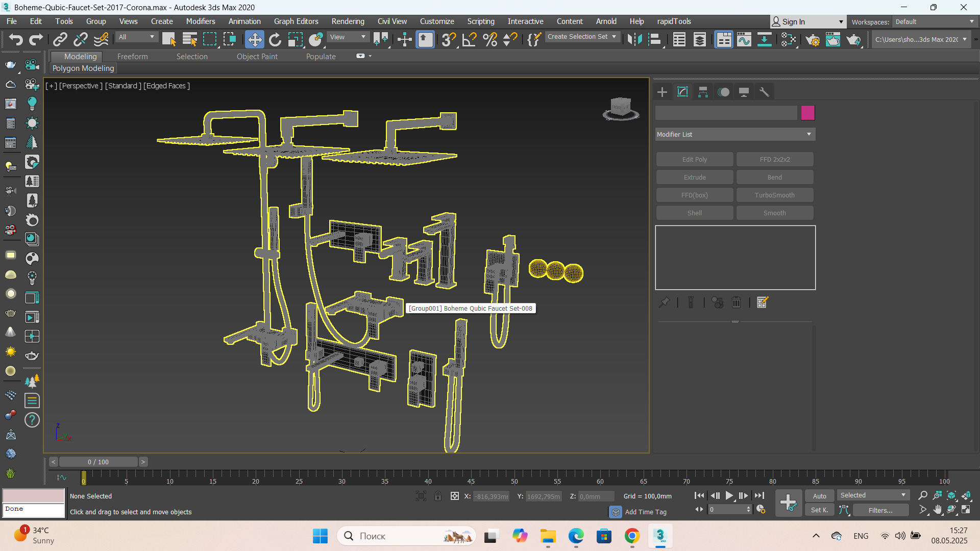Click the TurboSmooth modifier button

(x=774, y=195)
